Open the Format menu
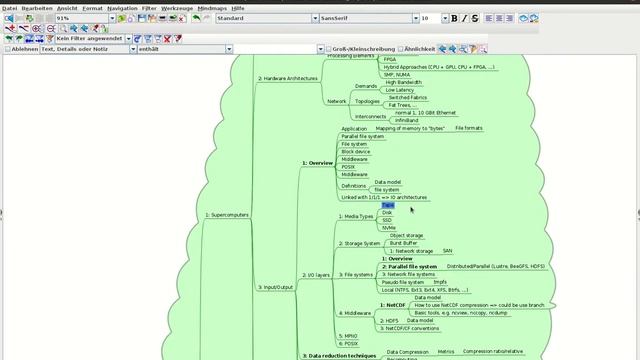640x360 pixels. pos(92,8)
